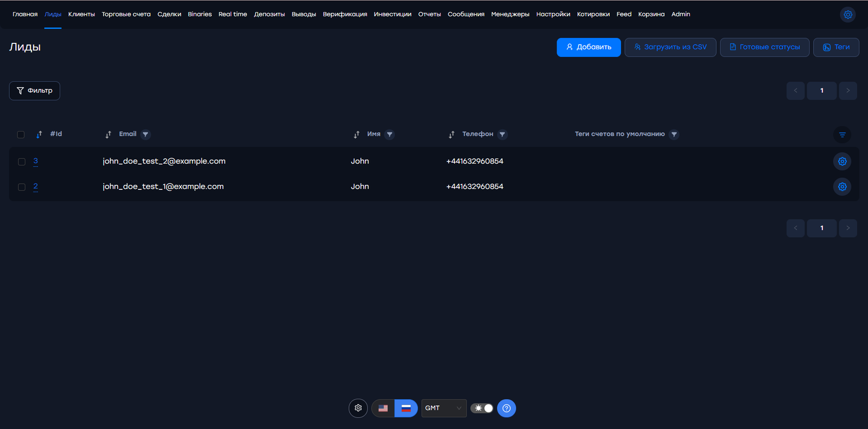Screen dimensions: 868x429
Task: Check the select-all checkbox in header
Action: click(21, 135)
